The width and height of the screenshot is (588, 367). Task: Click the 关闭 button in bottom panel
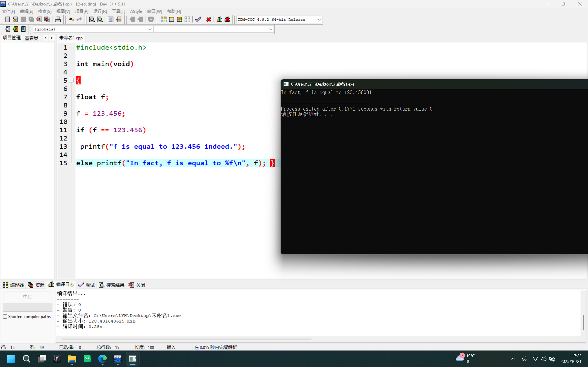pyautogui.click(x=137, y=285)
